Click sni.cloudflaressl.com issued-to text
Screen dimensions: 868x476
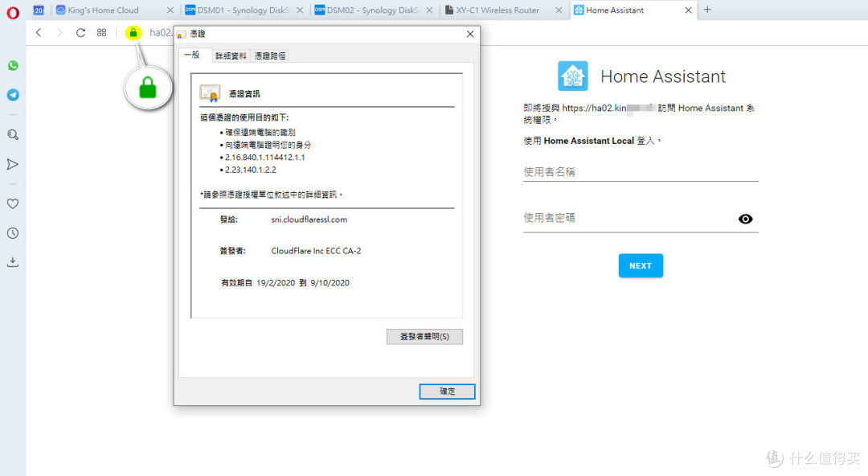[309, 220]
